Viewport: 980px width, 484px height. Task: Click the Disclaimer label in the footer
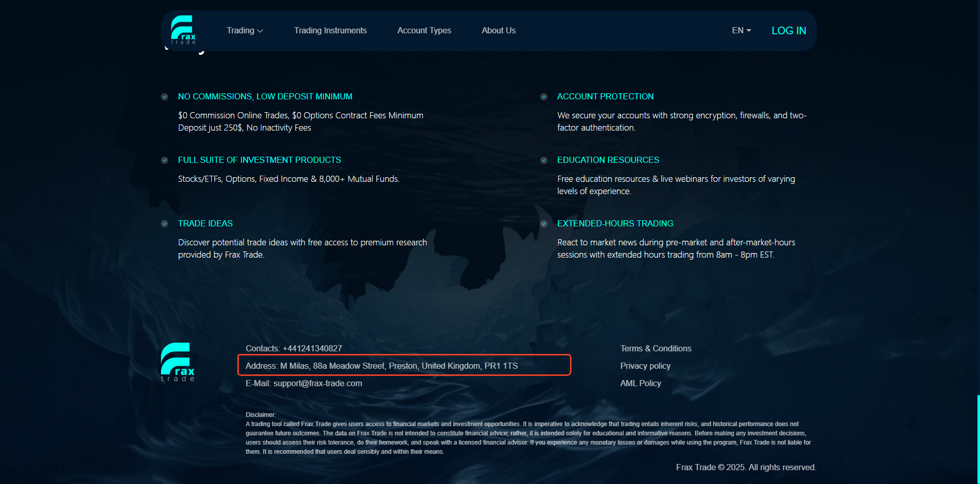(x=260, y=415)
